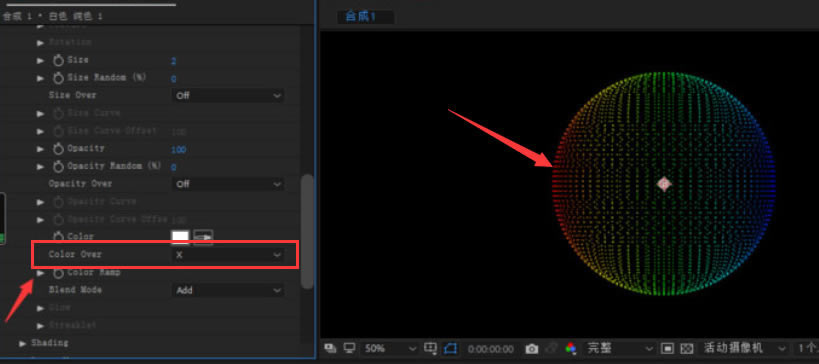819x364 pixels.
Task: Open the Color Over dropdown set to X
Action: (228, 255)
